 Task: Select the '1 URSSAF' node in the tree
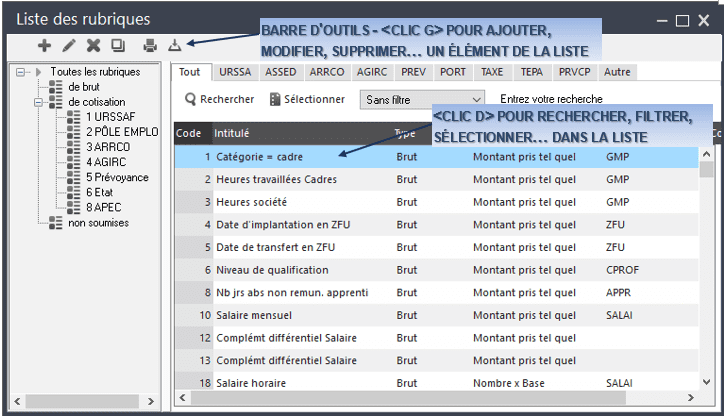pyautogui.click(x=109, y=116)
